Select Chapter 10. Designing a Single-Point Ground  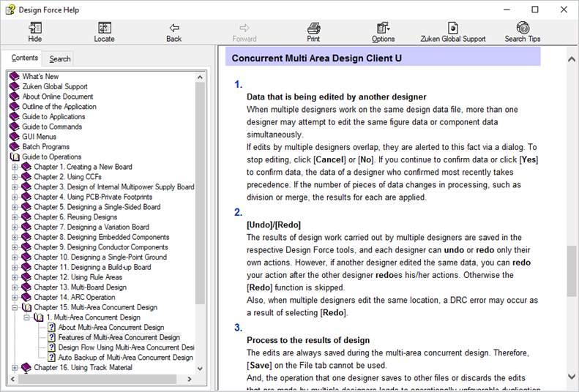pos(100,257)
